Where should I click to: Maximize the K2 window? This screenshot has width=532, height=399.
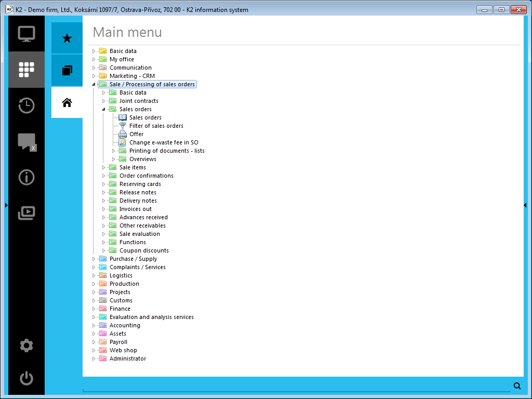501,10
